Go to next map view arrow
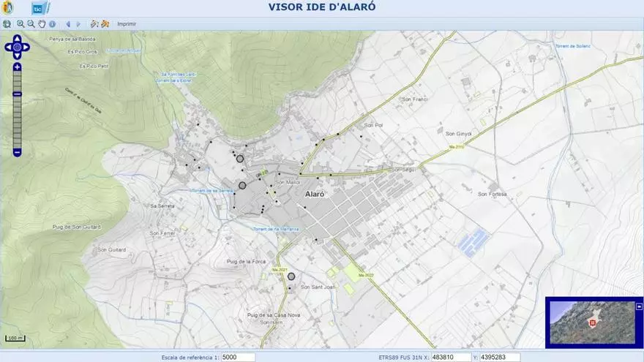The height and width of the screenshot is (362, 644). 78,24
